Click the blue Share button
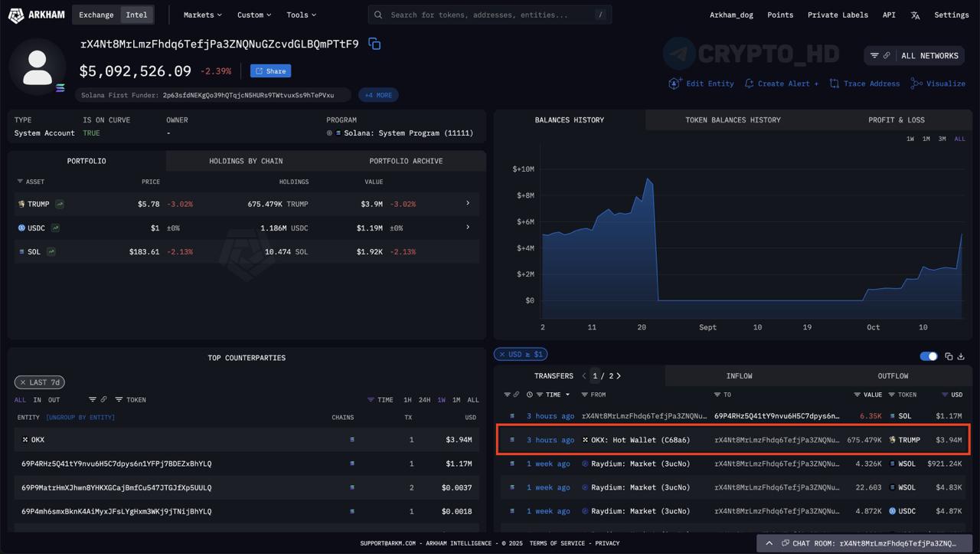 tap(270, 71)
